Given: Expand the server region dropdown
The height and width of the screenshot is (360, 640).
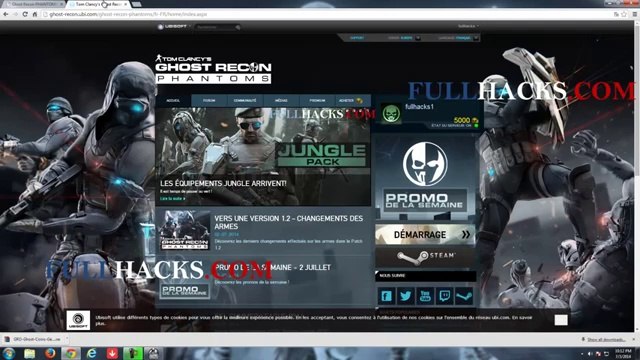Looking at the screenshot, I should click(418, 38).
